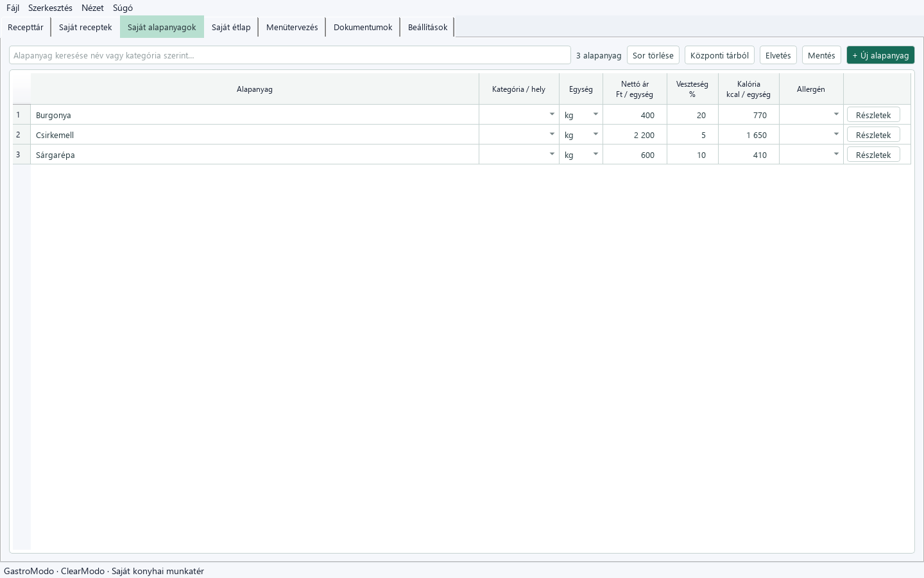Open the Nézet menu
Image resolution: width=924 pixels, height=578 pixels.
(x=92, y=8)
